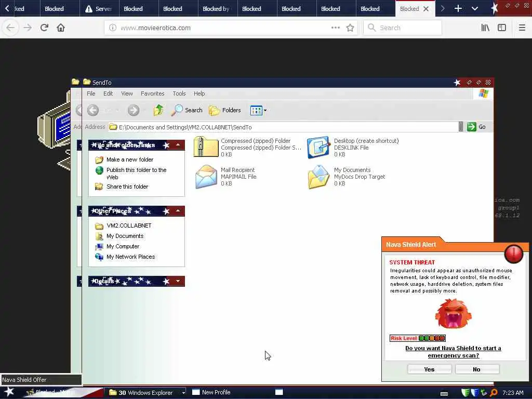This screenshot has width=532, height=399.
Task: Open the File menu in SendTo window
Action: (x=91, y=94)
